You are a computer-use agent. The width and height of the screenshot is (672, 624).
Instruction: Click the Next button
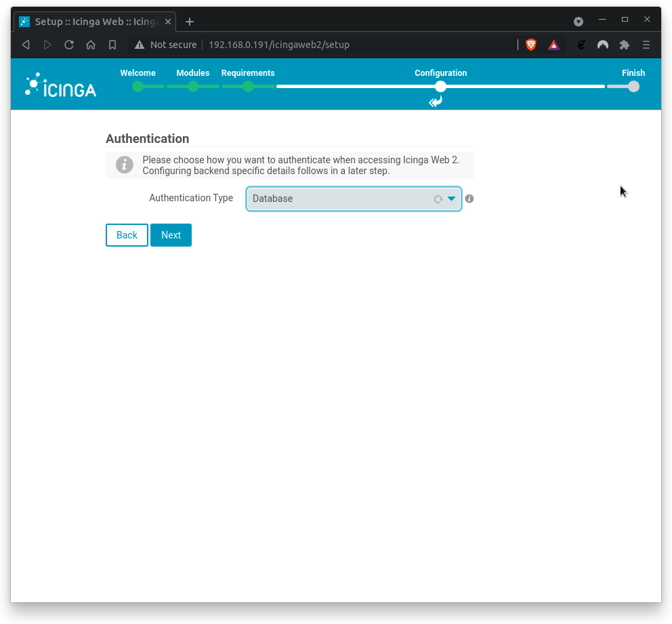tap(171, 235)
